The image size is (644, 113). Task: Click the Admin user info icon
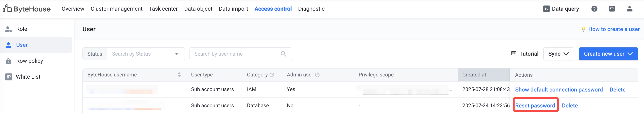317,75
